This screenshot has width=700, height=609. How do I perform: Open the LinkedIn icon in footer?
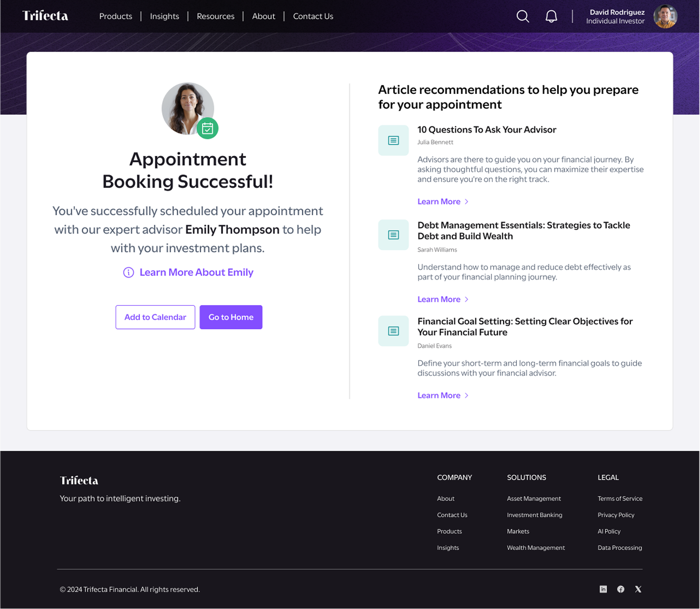tap(603, 589)
